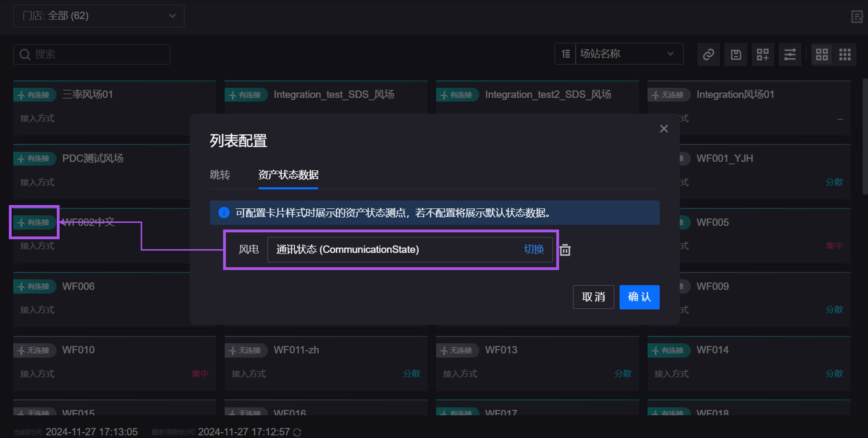Delete the 风电 row with trash icon
868x438 pixels.
pos(565,250)
